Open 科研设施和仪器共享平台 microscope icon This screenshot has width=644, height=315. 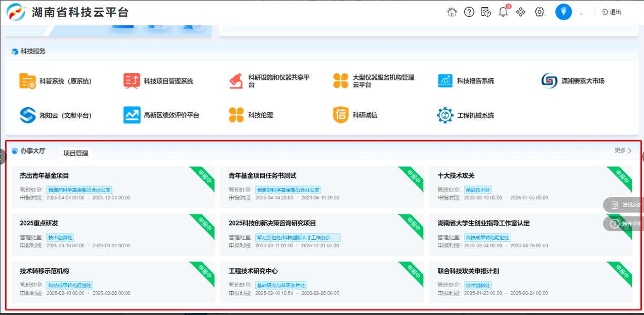236,81
